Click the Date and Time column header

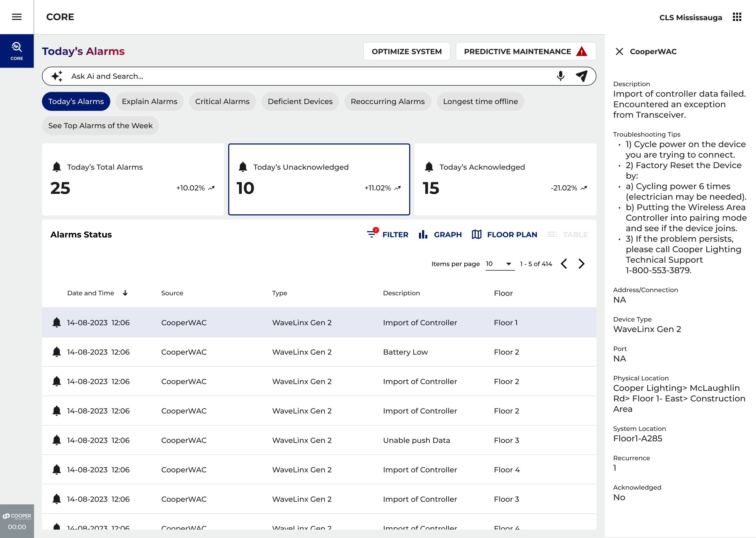click(x=91, y=293)
